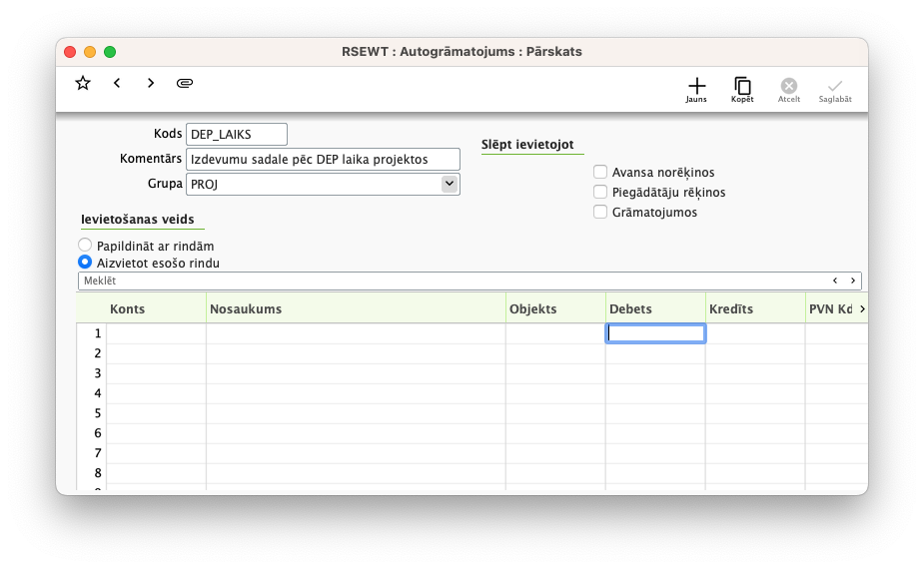
Task: Click the favorite star icon
Action: 83,83
